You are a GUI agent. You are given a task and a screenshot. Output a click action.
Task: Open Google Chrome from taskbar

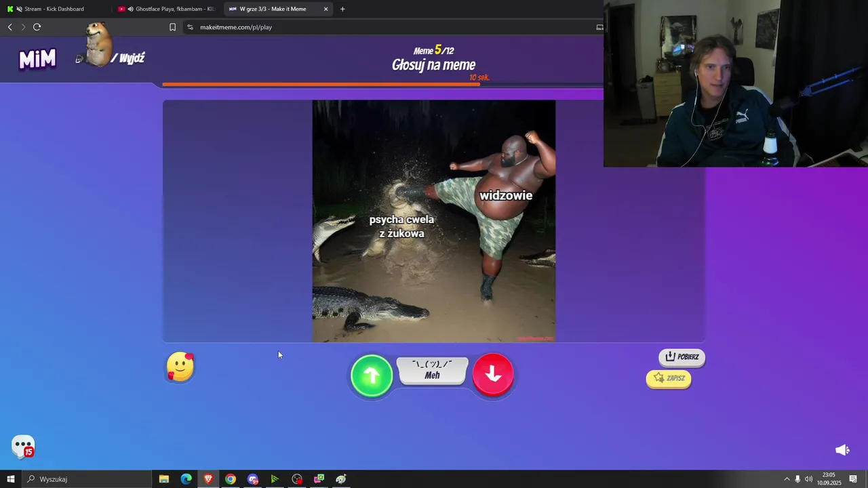231,479
